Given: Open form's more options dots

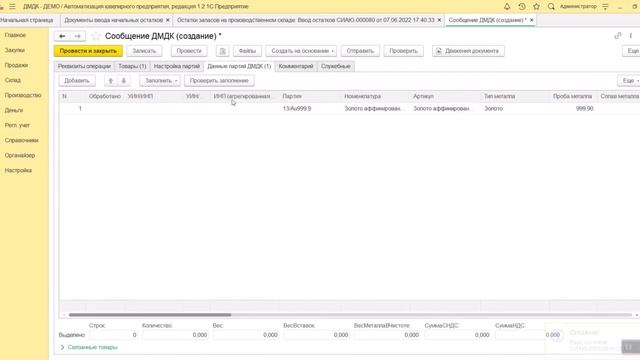Looking at the screenshot, I should [x=631, y=36].
